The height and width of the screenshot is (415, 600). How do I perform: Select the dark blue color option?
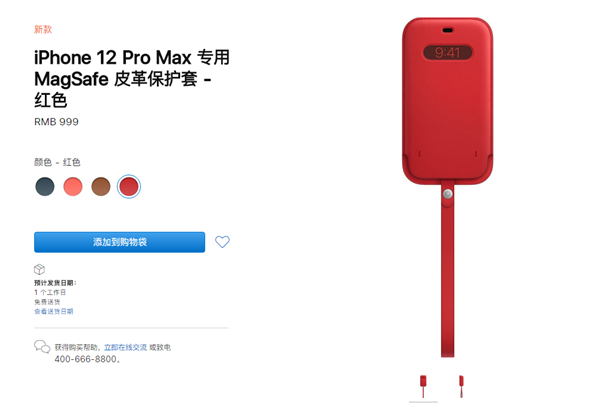[x=45, y=187]
